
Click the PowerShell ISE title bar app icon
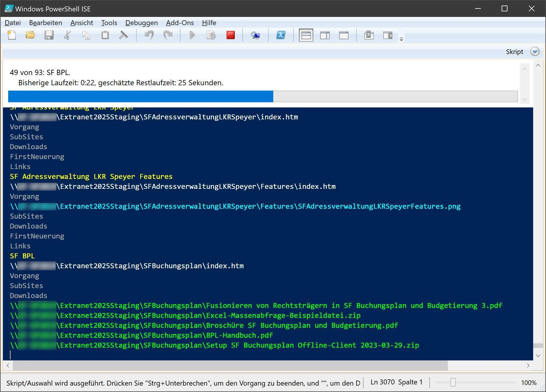click(x=9, y=9)
